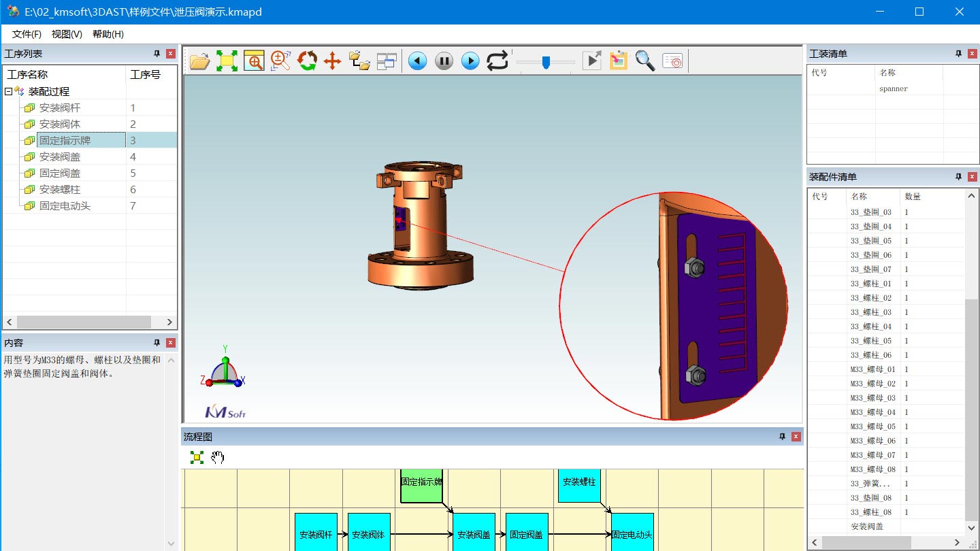Select the hand pan tool in flowchart panel
The width and height of the screenshot is (980, 551).
217,457
